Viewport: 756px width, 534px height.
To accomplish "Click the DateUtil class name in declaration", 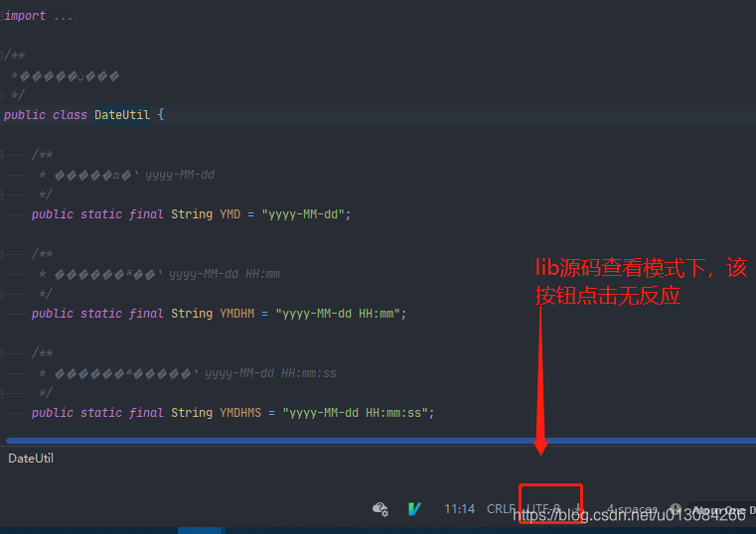I will [x=122, y=115].
